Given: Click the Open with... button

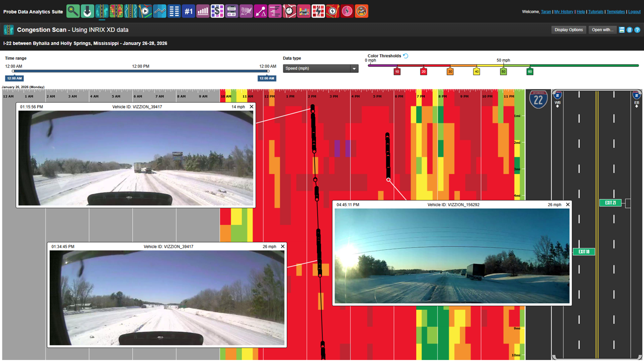Looking at the screenshot, I should [602, 30].
